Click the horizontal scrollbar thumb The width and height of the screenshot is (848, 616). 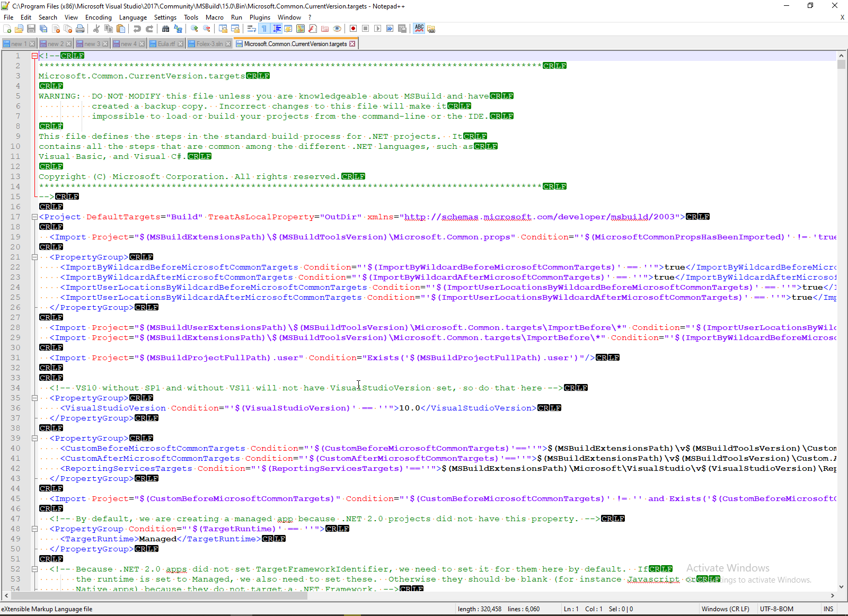point(159,596)
